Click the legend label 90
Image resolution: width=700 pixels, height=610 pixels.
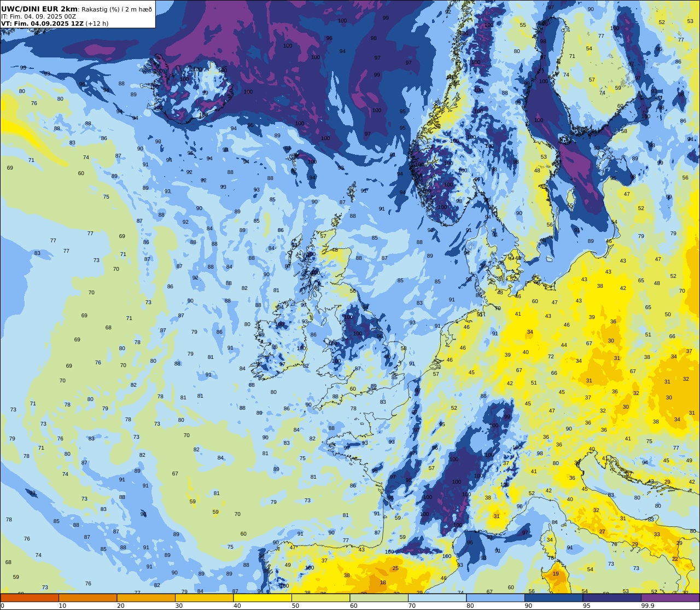528,606
